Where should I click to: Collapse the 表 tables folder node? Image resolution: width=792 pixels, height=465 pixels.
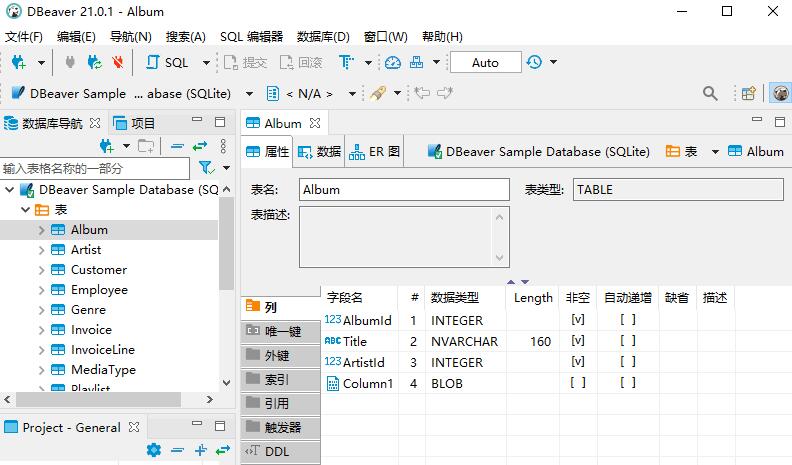pos(25,210)
